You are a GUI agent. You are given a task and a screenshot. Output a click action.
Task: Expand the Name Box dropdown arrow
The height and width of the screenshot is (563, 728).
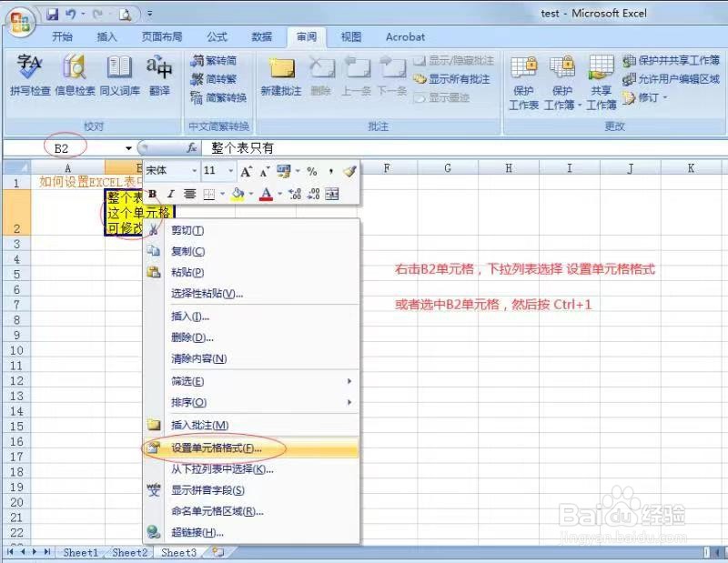(x=128, y=148)
